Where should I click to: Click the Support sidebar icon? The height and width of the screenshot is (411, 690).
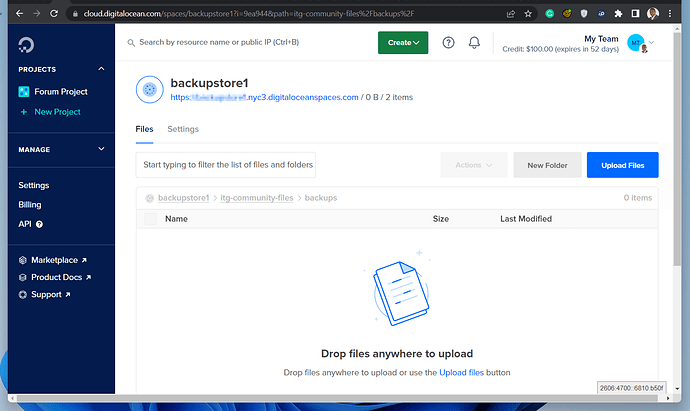pos(22,294)
